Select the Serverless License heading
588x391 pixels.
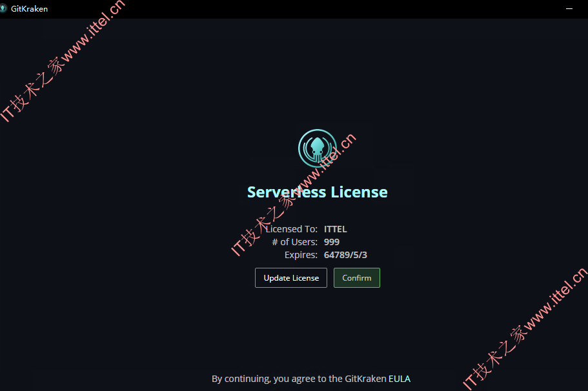point(318,192)
